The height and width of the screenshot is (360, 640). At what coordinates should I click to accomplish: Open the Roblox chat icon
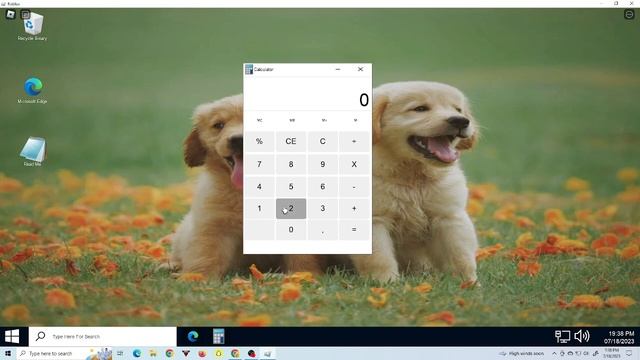point(26,15)
